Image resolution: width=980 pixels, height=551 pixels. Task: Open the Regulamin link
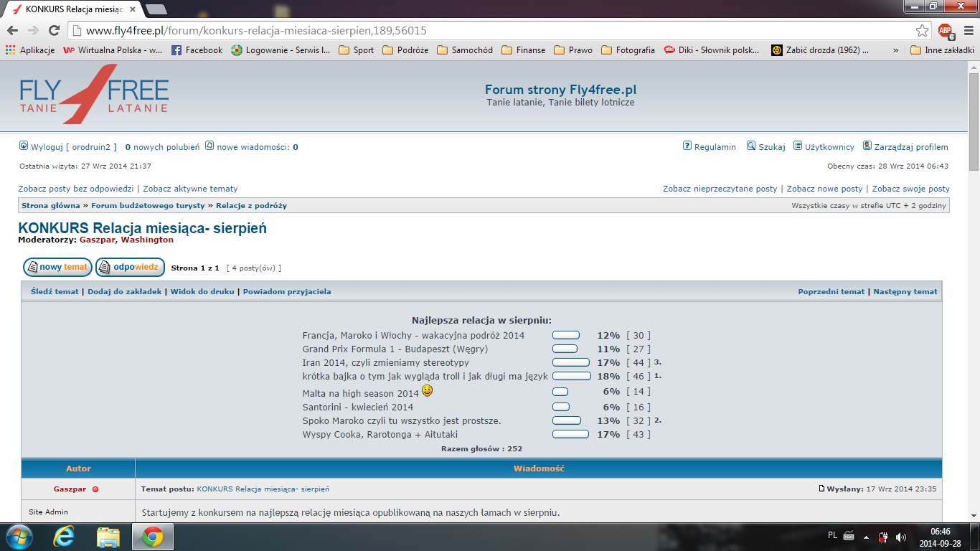tap(710, 147)
